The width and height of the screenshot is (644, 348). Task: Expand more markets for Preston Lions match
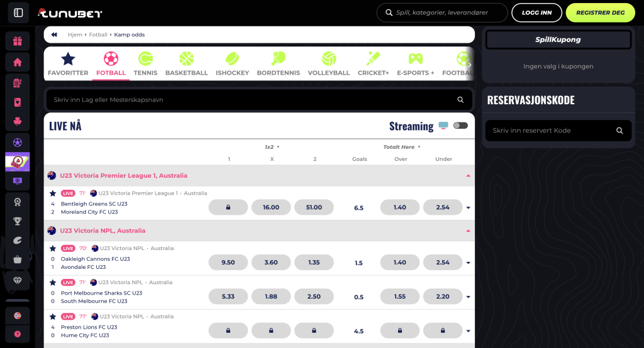click(468, 331)
